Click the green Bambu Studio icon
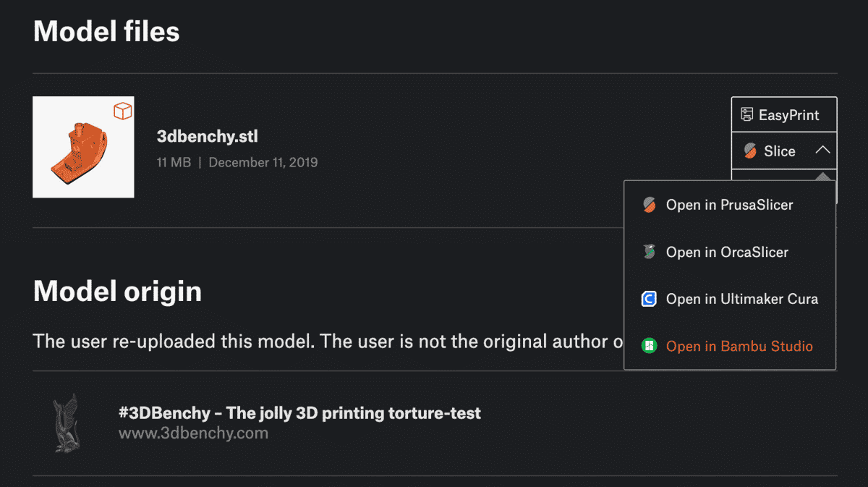Image resolution: width=868 pixels, height=487 pixels. click(x=649, y=346)
